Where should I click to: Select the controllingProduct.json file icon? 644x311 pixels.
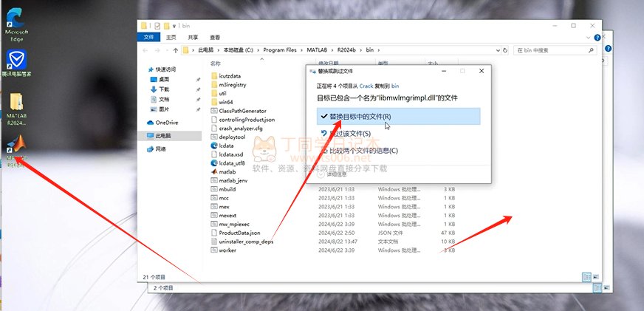pos(213,120)
